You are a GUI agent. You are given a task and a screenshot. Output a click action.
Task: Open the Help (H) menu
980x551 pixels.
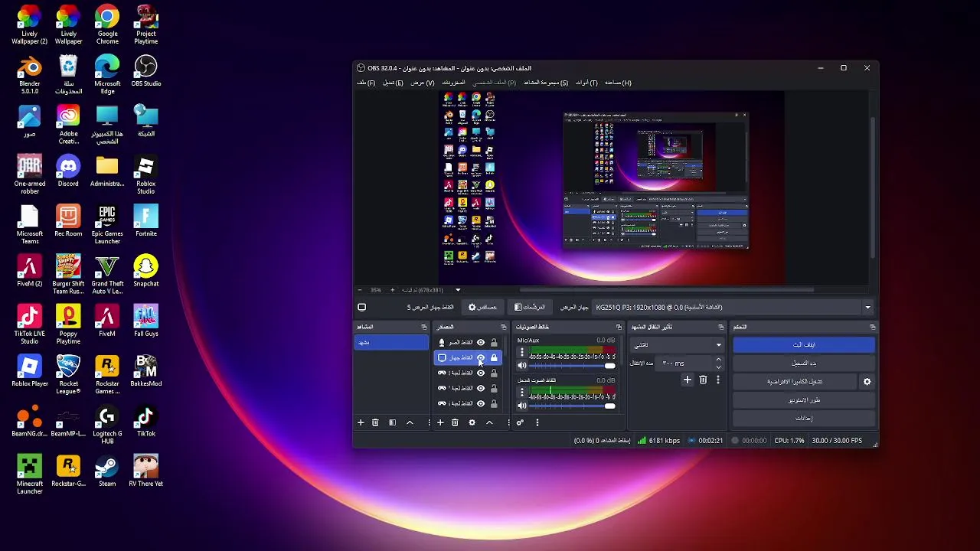618,83
